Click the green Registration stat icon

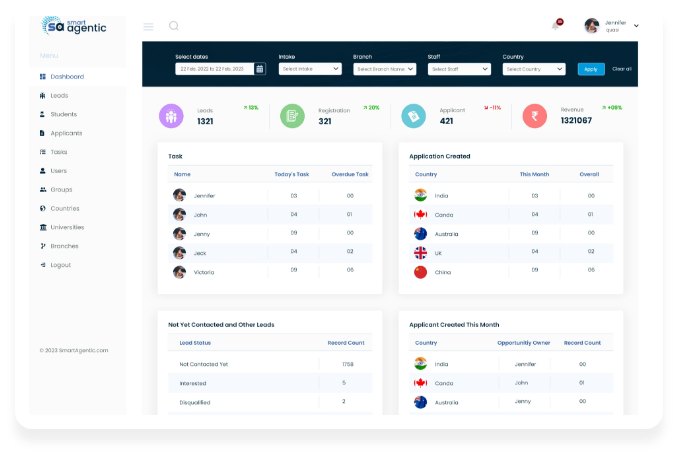(292, 116)
